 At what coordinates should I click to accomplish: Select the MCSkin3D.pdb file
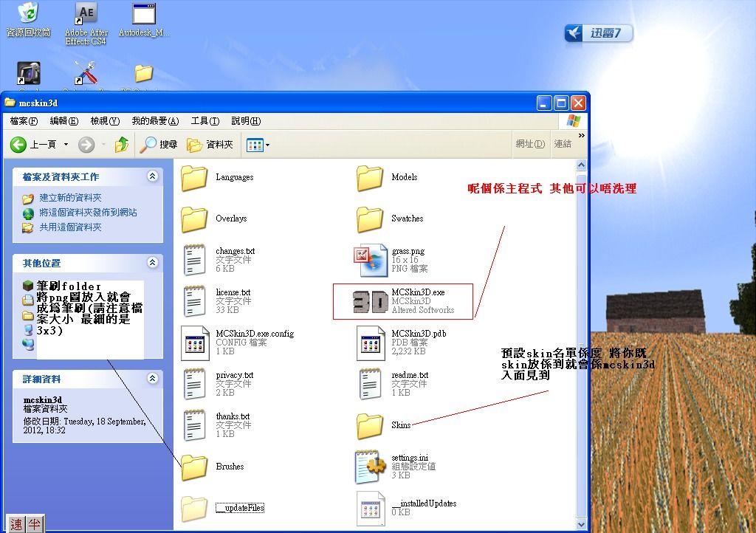370,343
